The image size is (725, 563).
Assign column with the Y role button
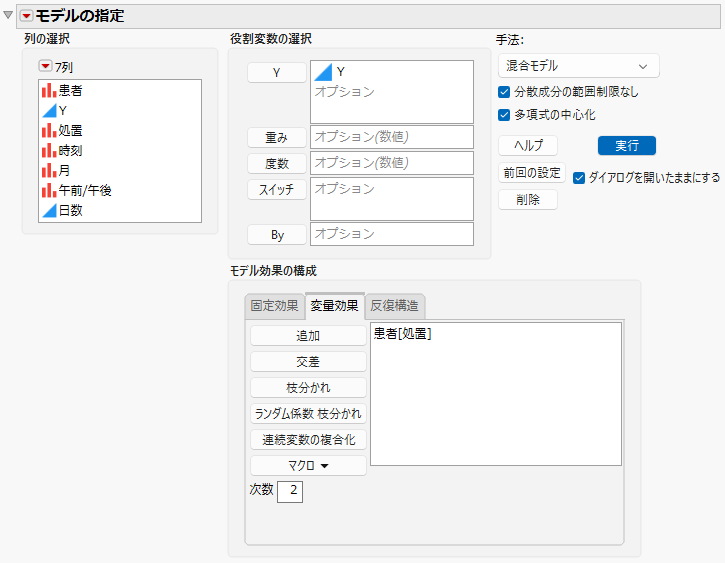[276, 73]
